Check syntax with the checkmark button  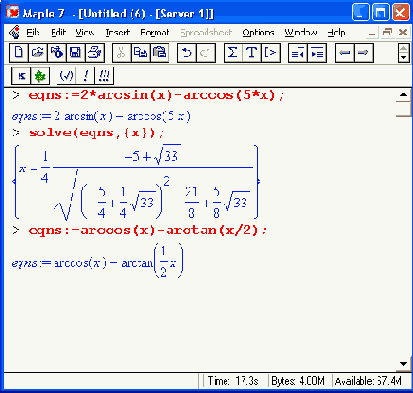pyautogui.click(x=66, y=76)
